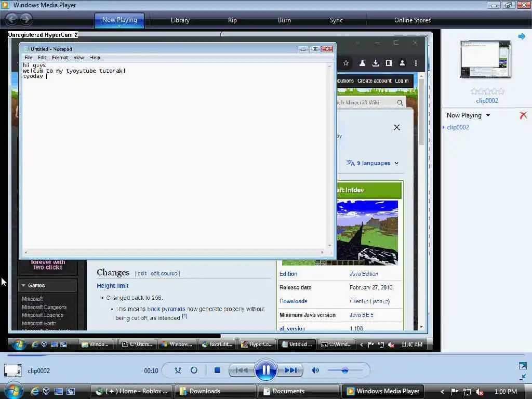Stop playback with the Stop button

pos(218,370)
